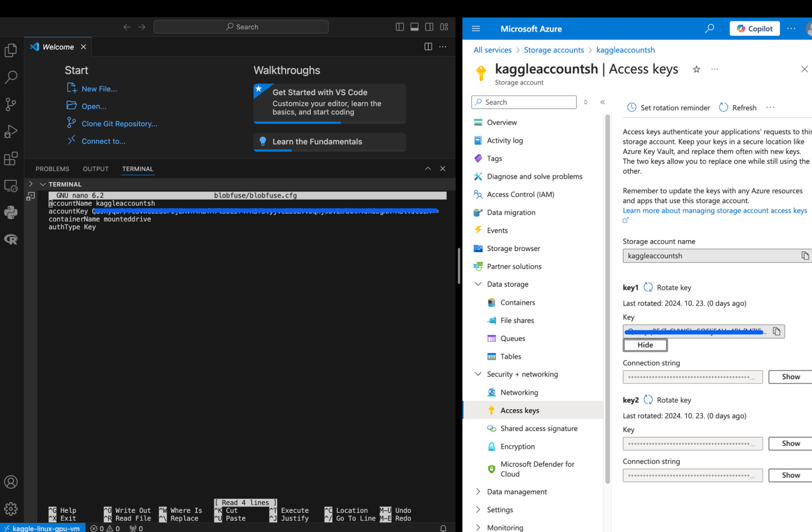Viewport: 812px width, 532px height.
Task: Open the Accounts icon in VS Code
Action: point(11,482)
